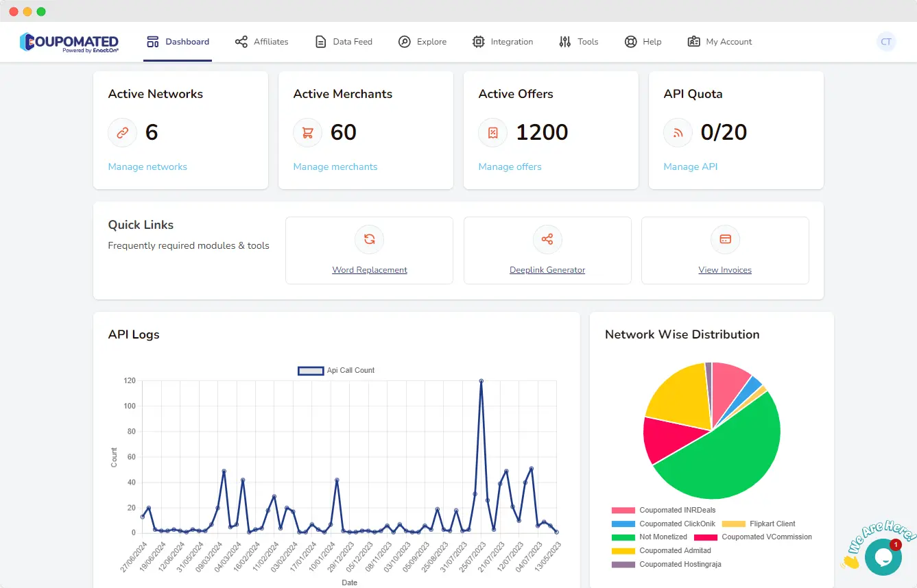
Task: Open the CT user avatar menu
Action: [x=886, y=42]
